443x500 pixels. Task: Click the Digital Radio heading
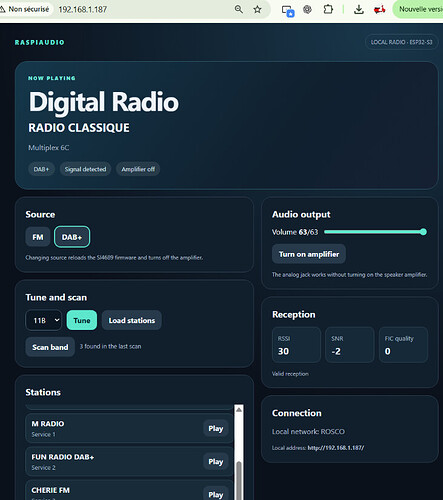pos(104,102)
